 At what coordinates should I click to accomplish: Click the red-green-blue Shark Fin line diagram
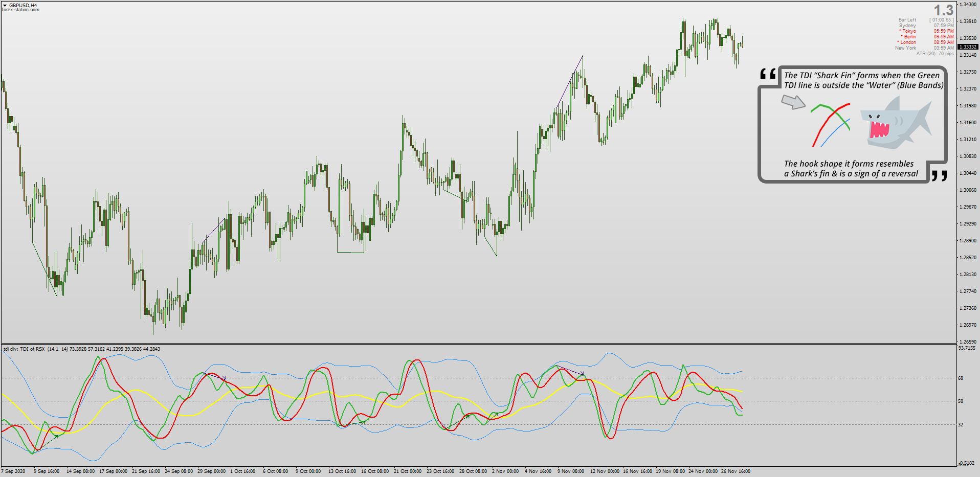point(831,125)
